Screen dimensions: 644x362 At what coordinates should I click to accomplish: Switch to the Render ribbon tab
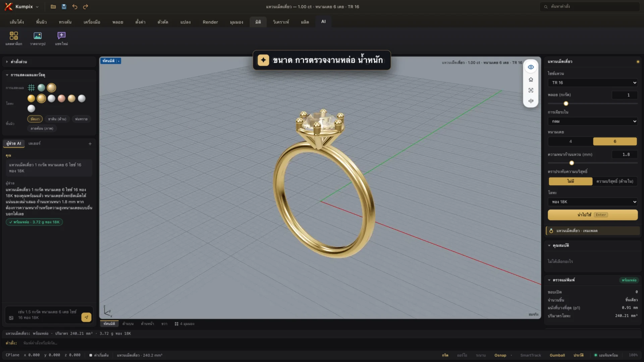click(210, 22)
